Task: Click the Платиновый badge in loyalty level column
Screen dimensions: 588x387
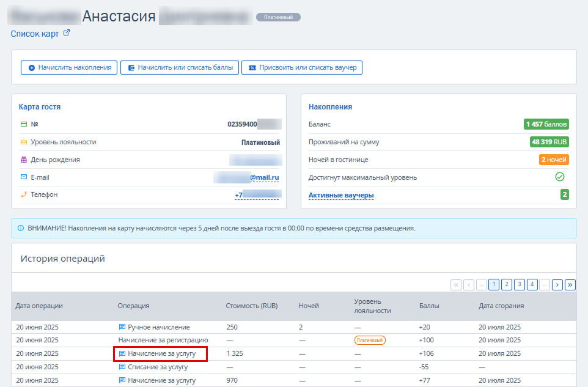Action: (x=370, y=340)
